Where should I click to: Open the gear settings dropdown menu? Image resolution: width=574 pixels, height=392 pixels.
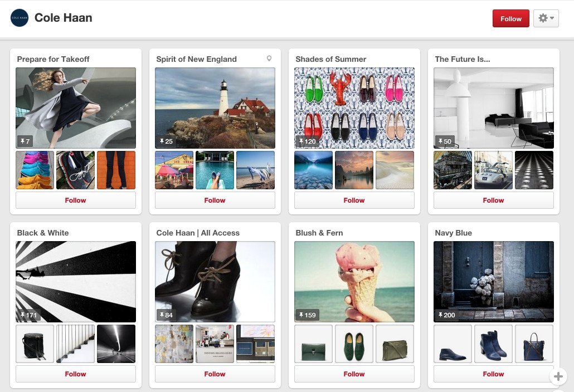[x=546, y=18]
